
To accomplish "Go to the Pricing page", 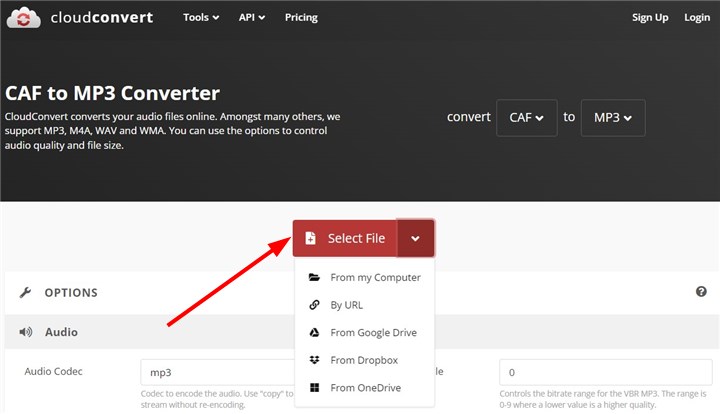I will coord(301,17).
